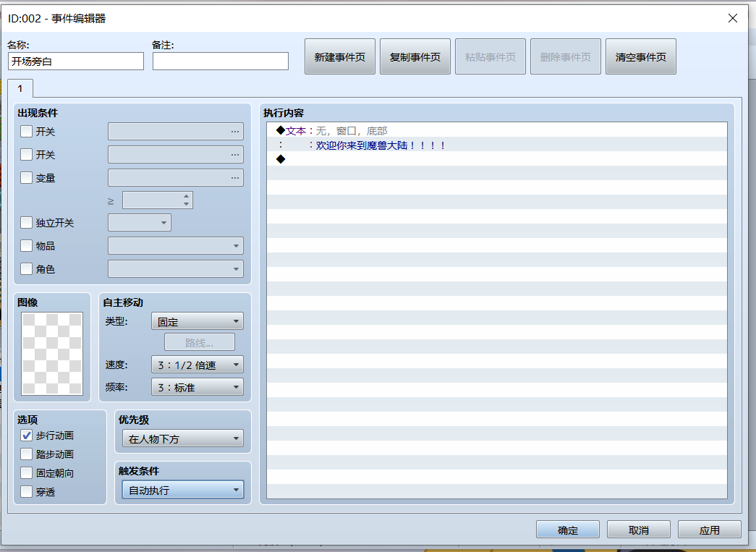Open the 速度 dropdown showing 1/2 倍速

[x=198, y=365]
